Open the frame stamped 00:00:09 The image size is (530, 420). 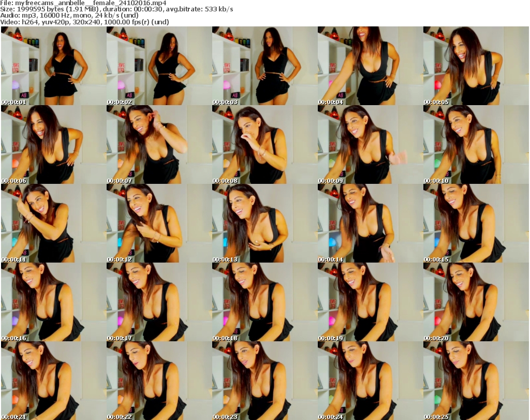[370, 144]
